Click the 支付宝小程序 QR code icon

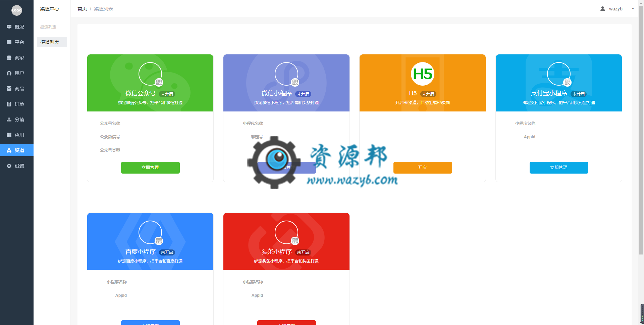click(x=568, y=82)
